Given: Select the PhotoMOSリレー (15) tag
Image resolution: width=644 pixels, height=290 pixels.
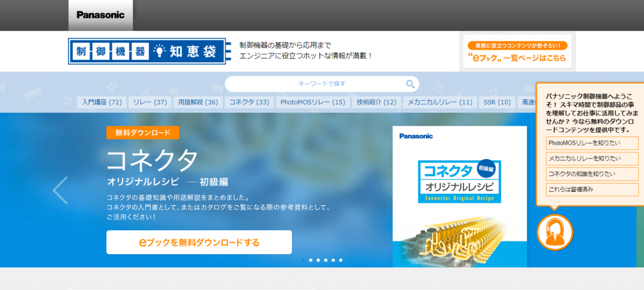Looking at the screenshot, I should (x=313, y=103).
